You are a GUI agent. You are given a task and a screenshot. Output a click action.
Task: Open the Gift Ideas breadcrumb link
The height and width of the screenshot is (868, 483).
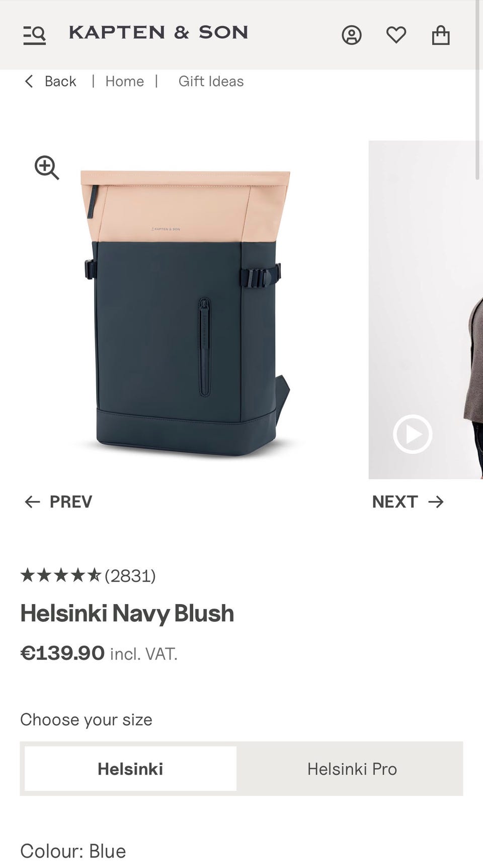click(211, 81)
